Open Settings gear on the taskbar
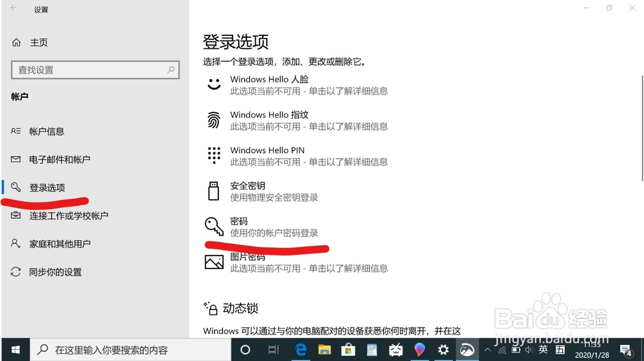Screen dimensions: 644x361 point(443,349)
